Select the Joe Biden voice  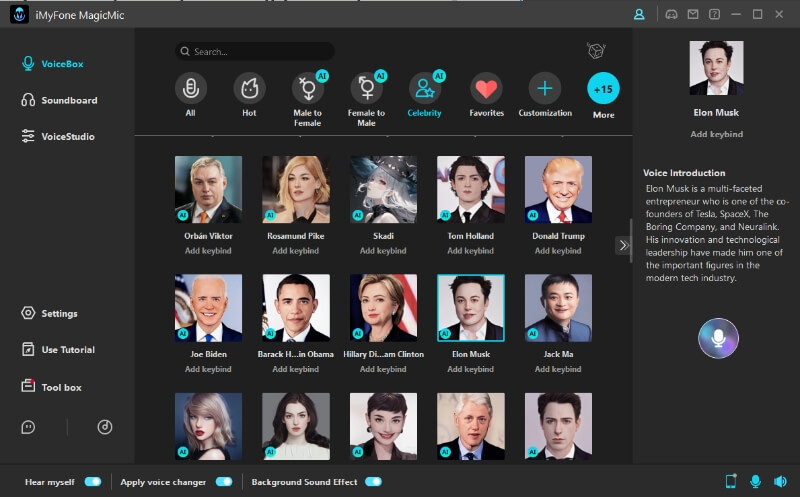(x=208, y=308)
